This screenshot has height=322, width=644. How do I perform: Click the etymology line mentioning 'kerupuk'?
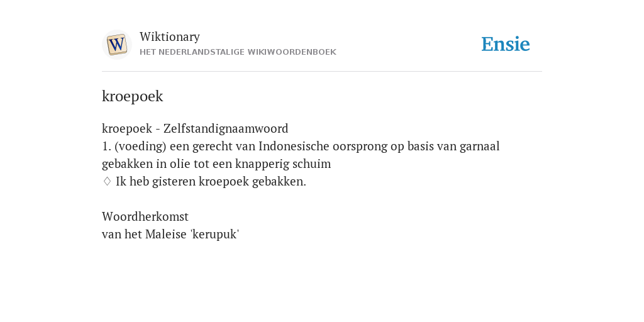pyautogui.click(x=170, y=234)
